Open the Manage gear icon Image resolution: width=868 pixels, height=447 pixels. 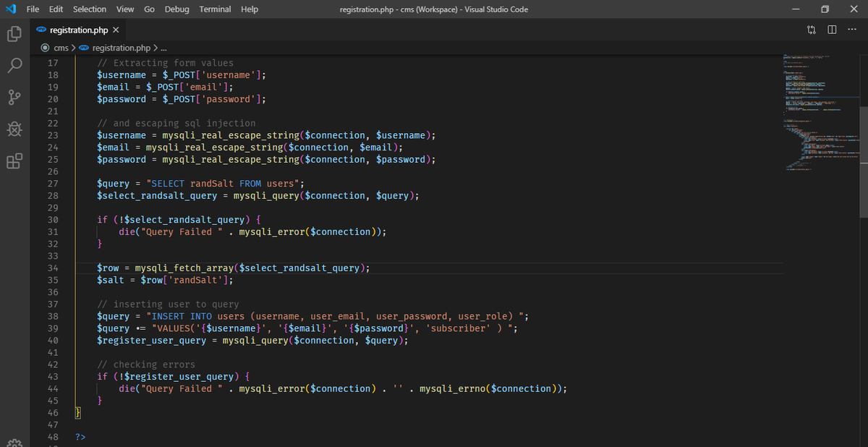[x=14, y=443]
